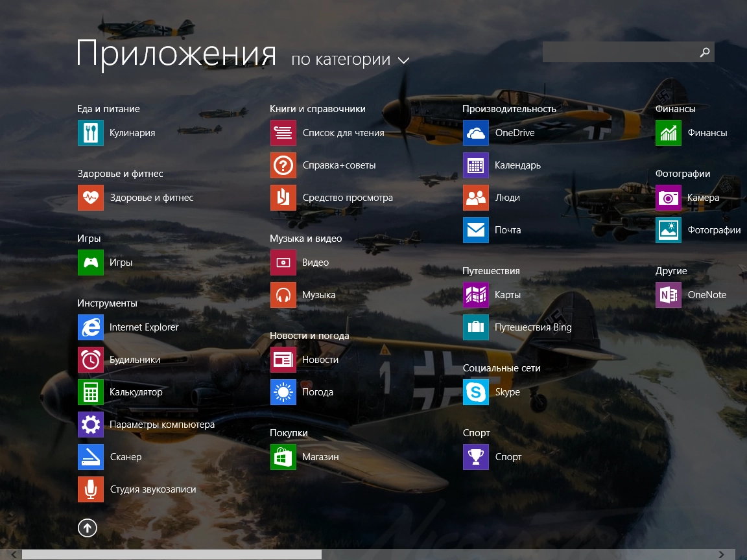Screen dimensions: 747x560
Task: Open the Спорт trophy icon
Action: [x=476, y=457]
